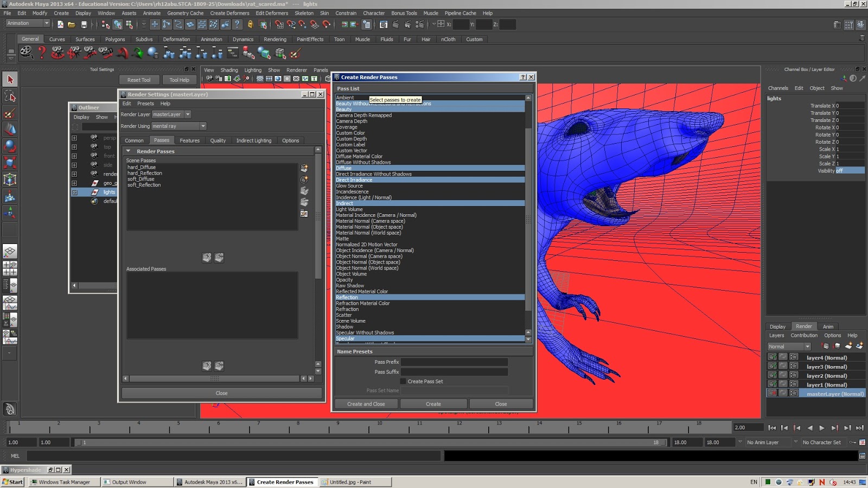Image resolution: width=868 pixels, height=488 pixels.
Task: Toggle renderable icon for layer4
Action: 772,357
